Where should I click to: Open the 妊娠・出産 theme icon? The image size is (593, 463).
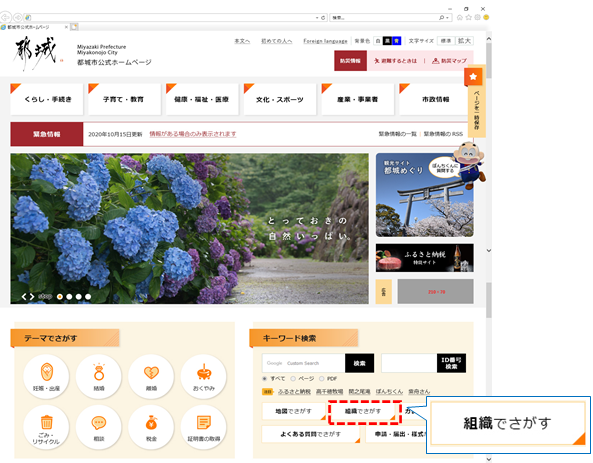pyautogui.click(x=46, y=376)
